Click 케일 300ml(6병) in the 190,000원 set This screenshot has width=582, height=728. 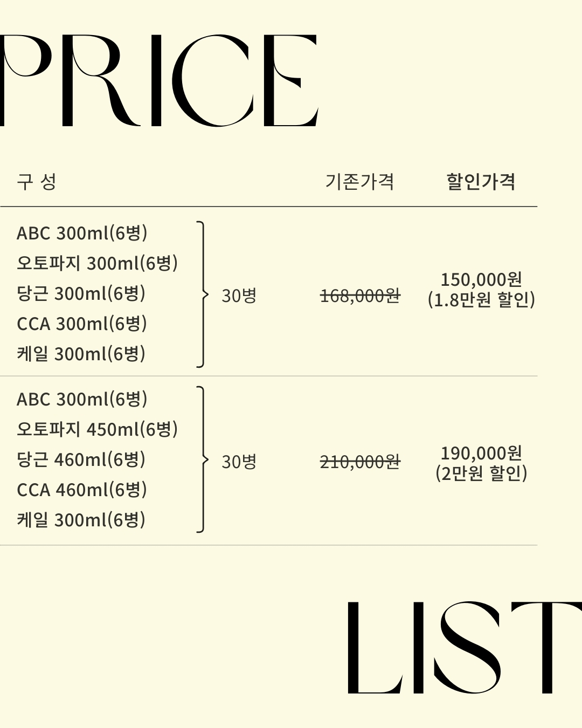pos(81,520)
